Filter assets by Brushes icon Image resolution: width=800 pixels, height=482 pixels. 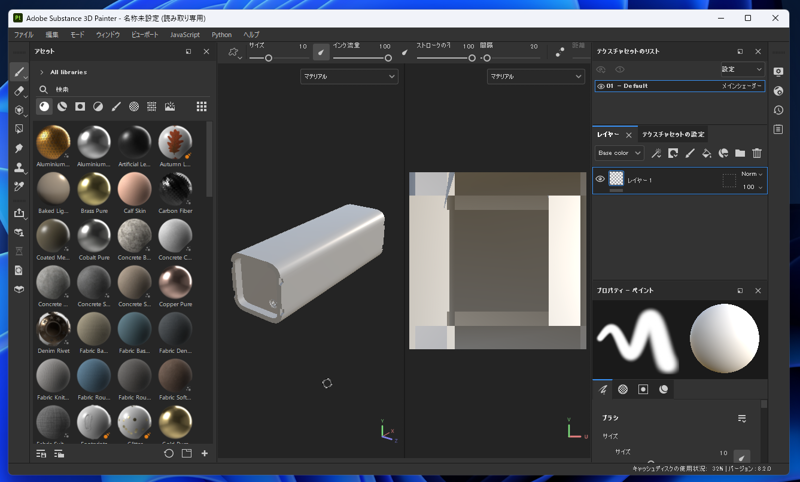[116, 106]
